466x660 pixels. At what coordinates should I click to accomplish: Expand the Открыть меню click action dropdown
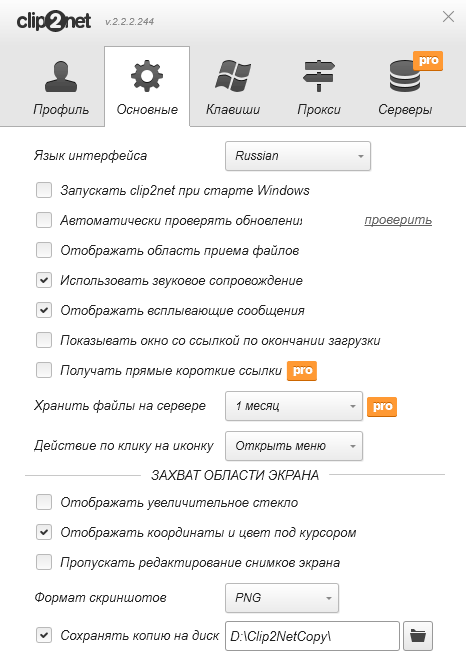294,446
